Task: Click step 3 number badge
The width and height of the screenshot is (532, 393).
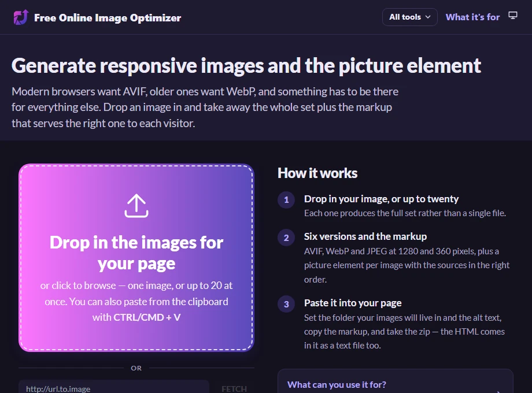Action: coord(286,304)
